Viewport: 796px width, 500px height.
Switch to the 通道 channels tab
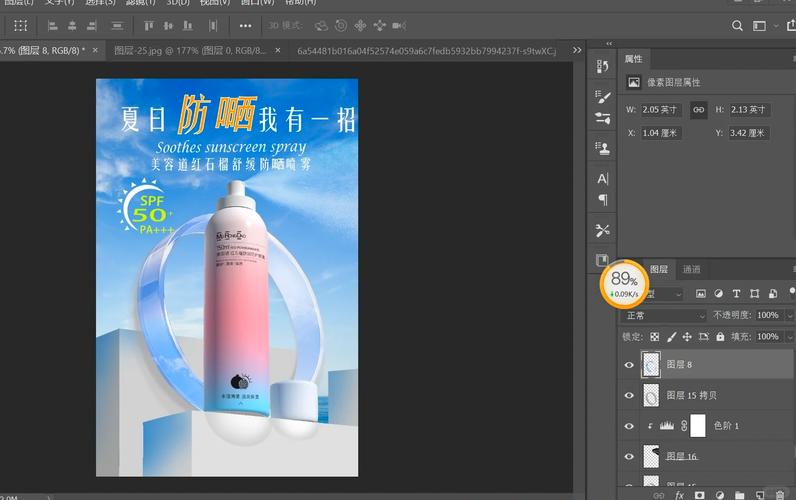coord(691,270)
